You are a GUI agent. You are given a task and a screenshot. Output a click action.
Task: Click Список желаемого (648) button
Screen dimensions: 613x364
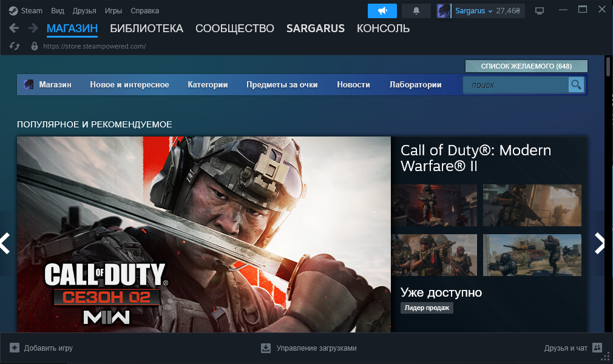526,66
